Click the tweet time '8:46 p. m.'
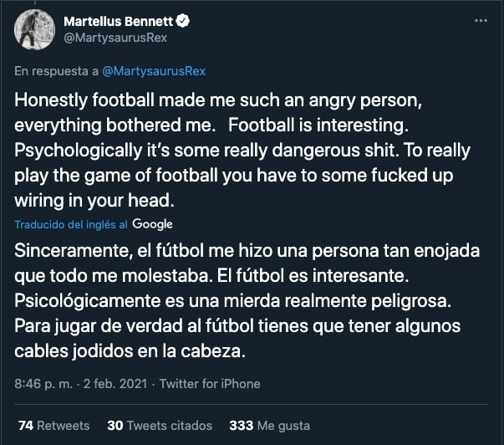This screenshot has height=445, width=504. click(41, 384)
